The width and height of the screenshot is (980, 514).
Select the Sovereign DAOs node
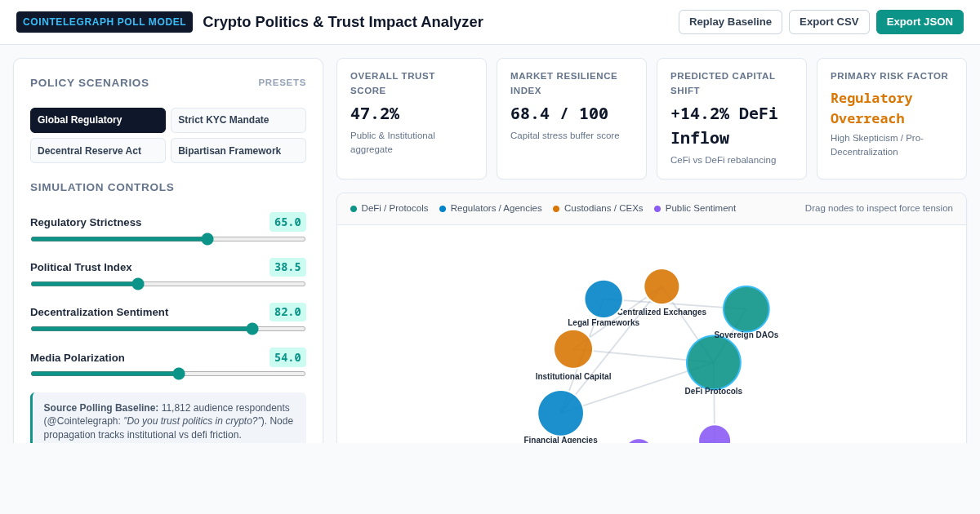746,309
